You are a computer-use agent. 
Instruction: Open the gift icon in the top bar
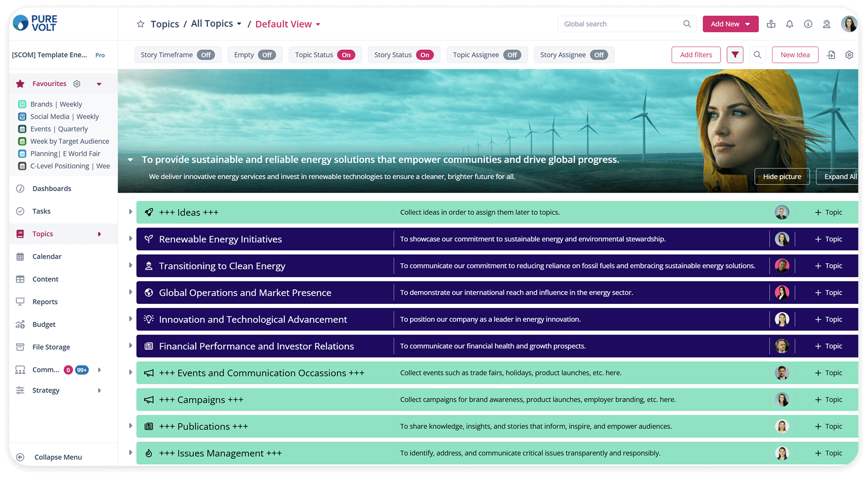771,24
